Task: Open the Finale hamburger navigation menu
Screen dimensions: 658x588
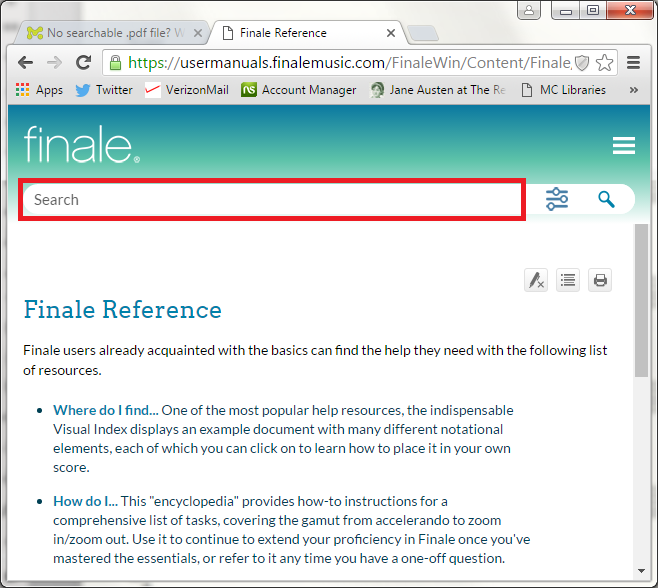Action: 623,146
